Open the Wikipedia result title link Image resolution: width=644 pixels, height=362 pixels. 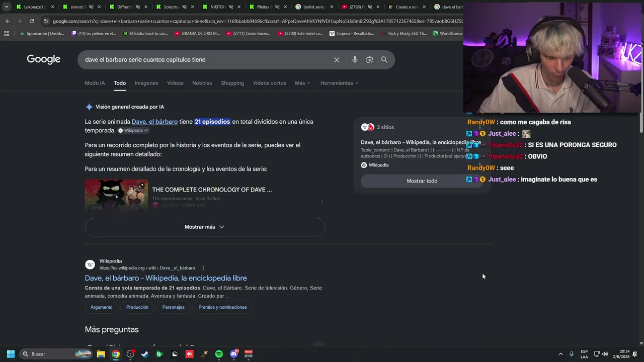pyautogui.click(x=166, y=278)
